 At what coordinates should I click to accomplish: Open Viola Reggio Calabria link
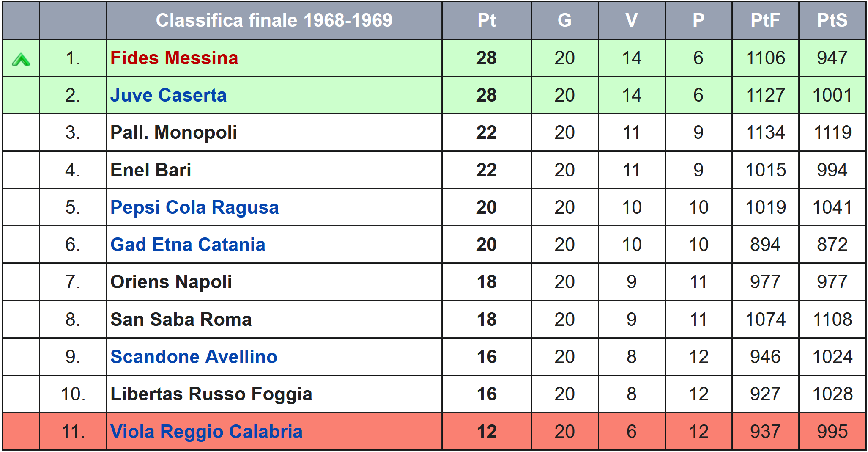(x=206, y=432)
